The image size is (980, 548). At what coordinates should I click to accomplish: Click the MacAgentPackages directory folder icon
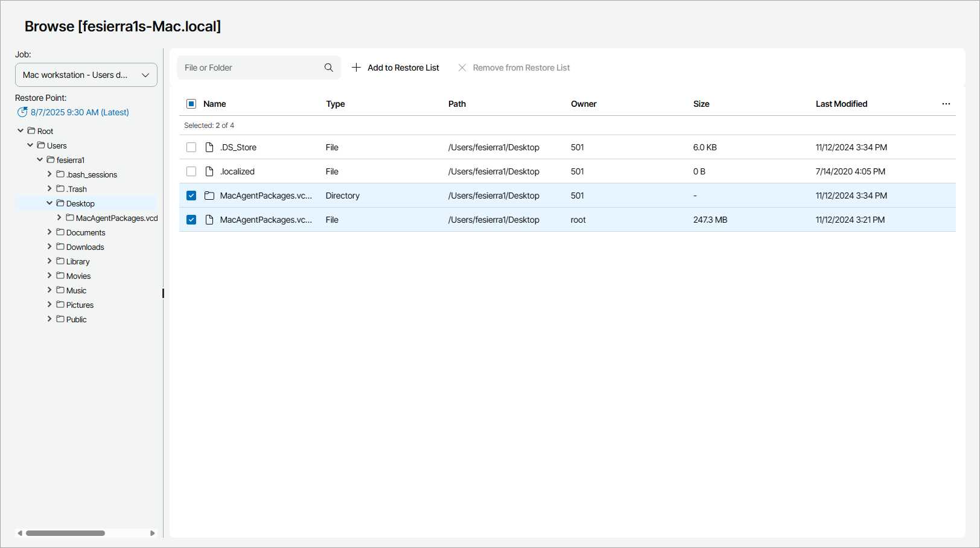209,196
